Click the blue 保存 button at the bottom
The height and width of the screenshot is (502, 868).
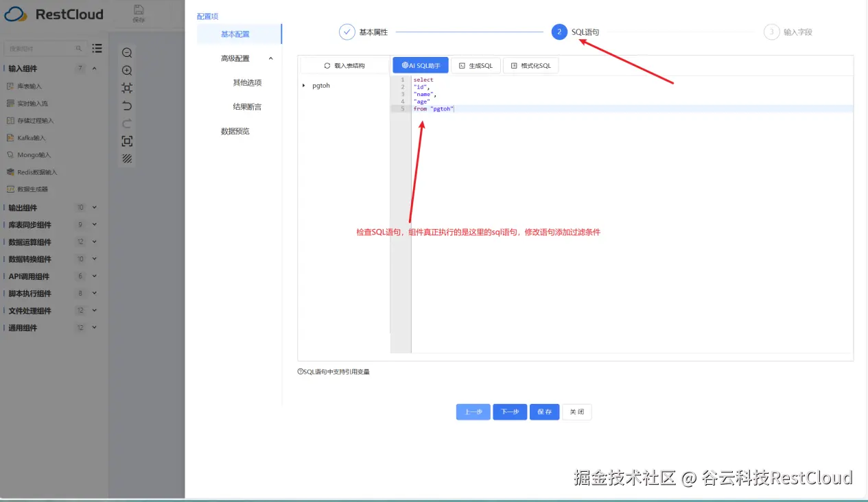point(545,412)
